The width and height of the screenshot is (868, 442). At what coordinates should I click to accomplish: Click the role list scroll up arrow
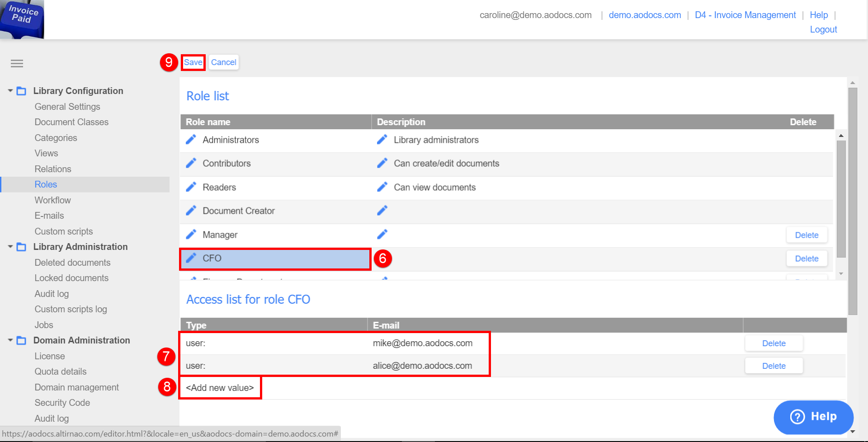point(841,136)
